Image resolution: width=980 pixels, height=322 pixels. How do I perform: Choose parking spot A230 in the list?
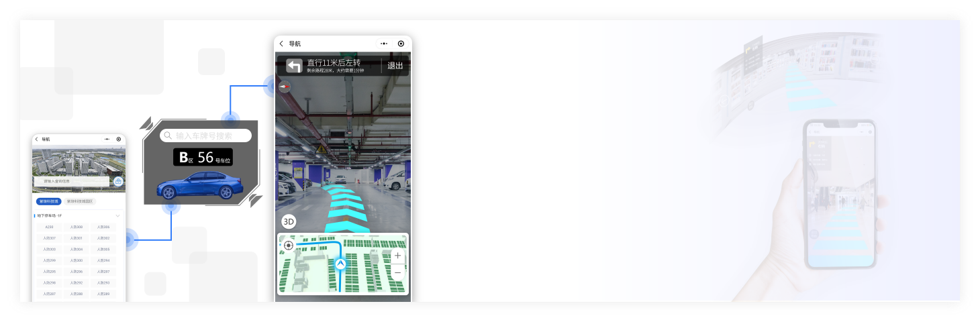[49, 227]
